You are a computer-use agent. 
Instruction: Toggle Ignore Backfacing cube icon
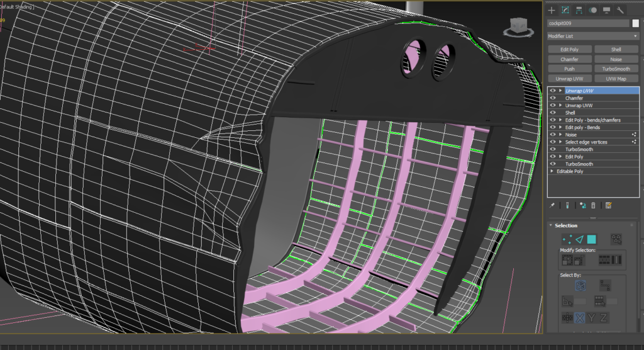pyautogui.click(x=580, y=285)
